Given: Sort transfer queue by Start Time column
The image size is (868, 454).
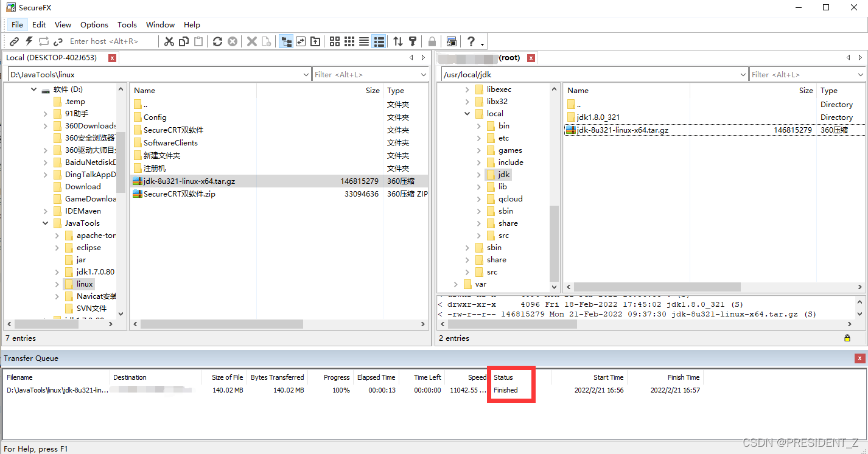Looking at the screenshot, I should coord(589,377).
